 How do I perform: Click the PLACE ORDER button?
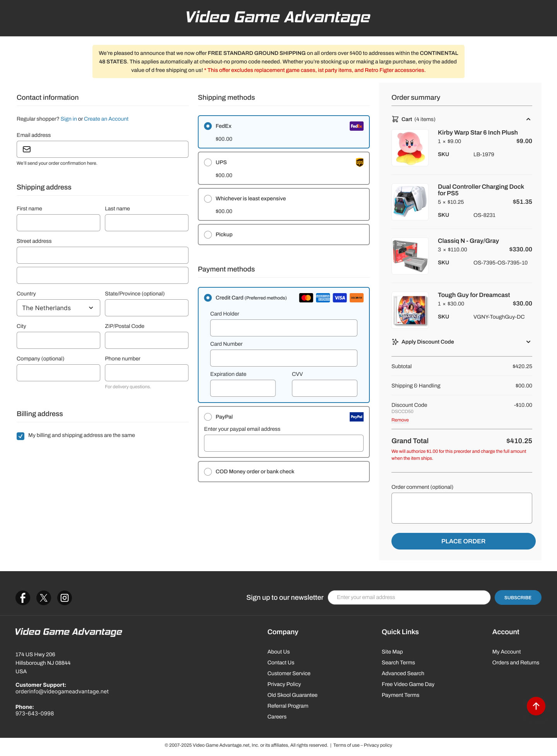tap(463, 541)
